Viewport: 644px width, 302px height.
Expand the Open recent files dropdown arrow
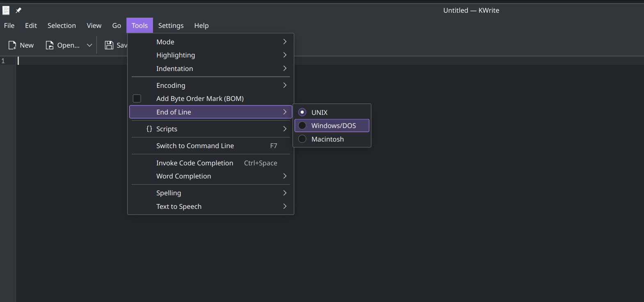[89, 45]
